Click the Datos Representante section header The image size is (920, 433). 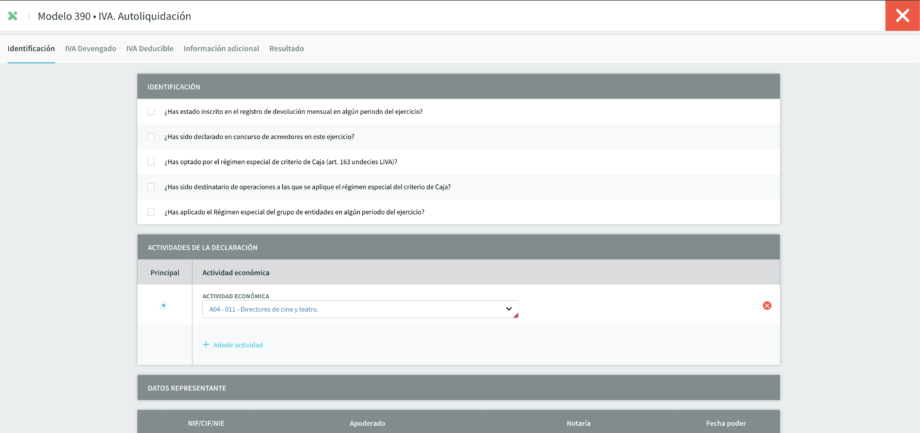458,388
